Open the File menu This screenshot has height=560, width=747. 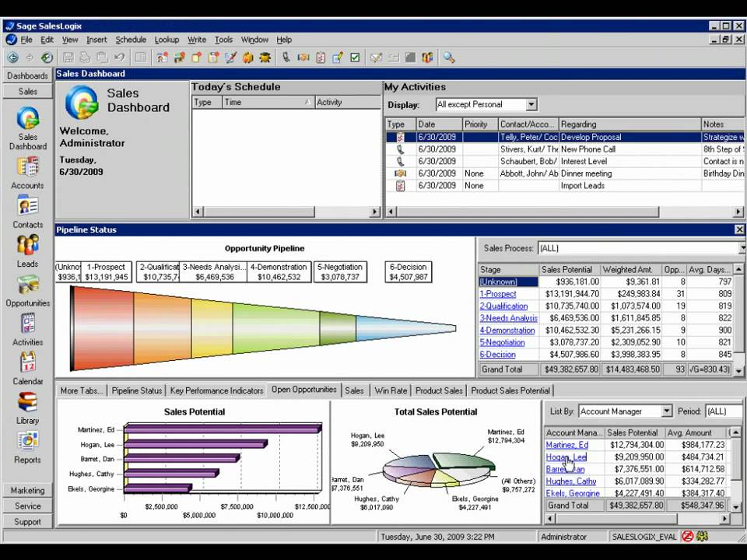26,40
